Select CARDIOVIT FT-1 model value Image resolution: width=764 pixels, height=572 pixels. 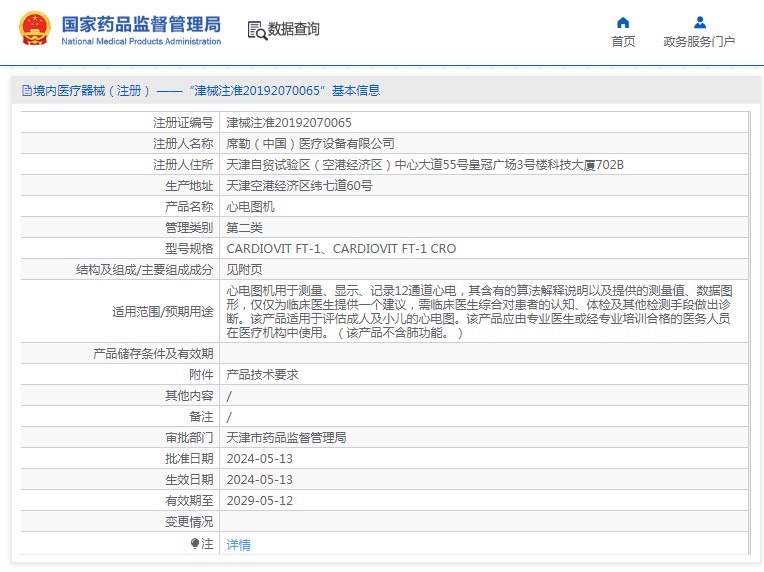click(341, 248)
